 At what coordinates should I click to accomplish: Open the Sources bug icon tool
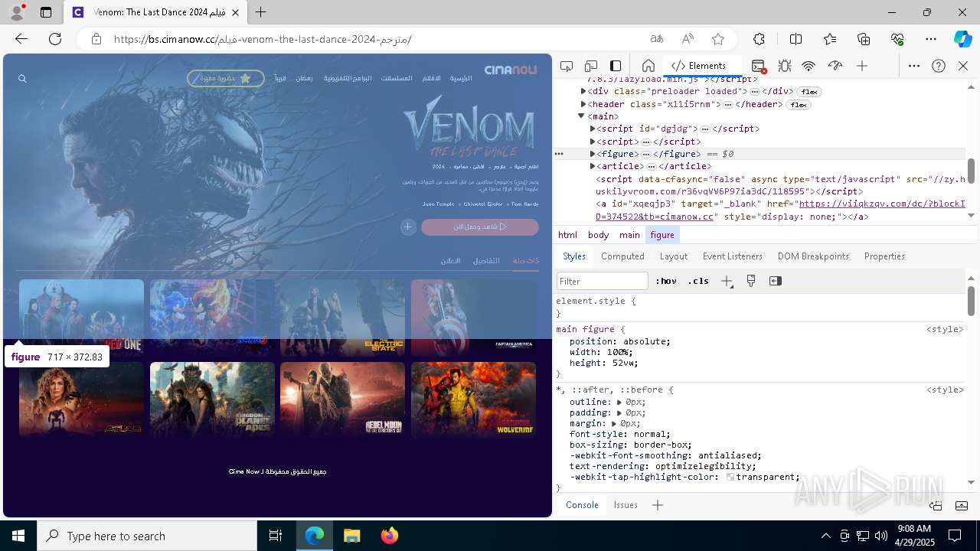pos(784,66)
